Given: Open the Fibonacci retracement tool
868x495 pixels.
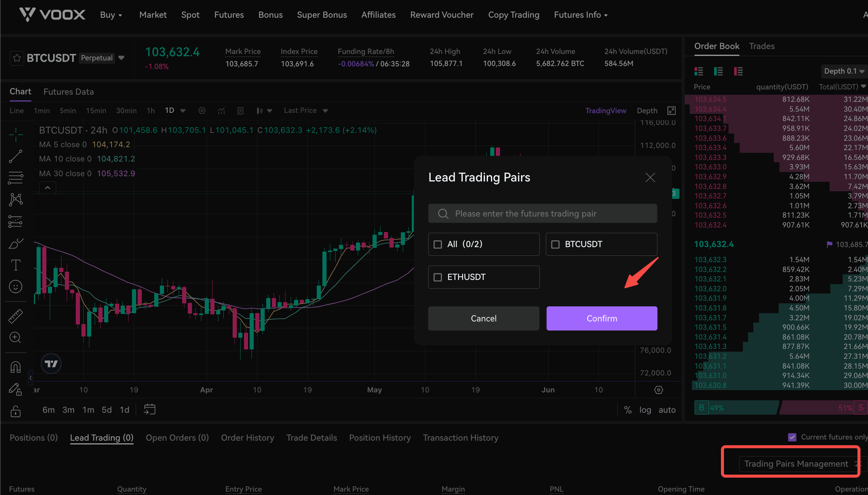Looking at the screenshot, I should (16, 178).
